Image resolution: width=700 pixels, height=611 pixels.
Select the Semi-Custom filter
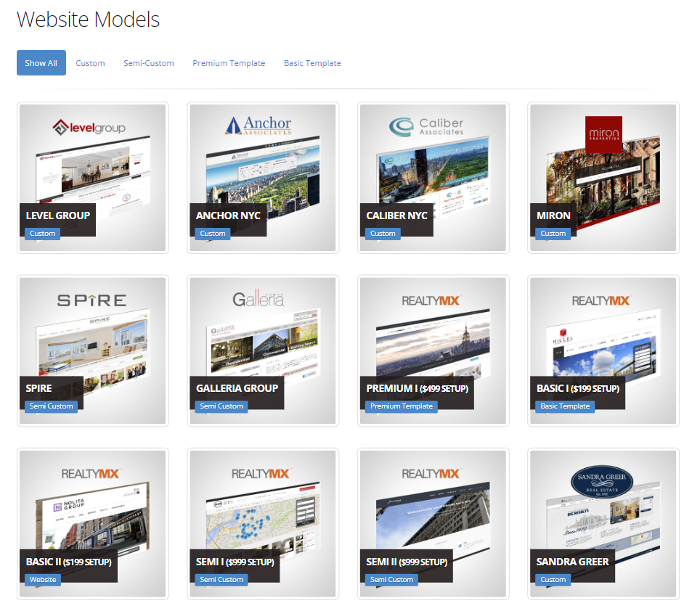[148, 63]
